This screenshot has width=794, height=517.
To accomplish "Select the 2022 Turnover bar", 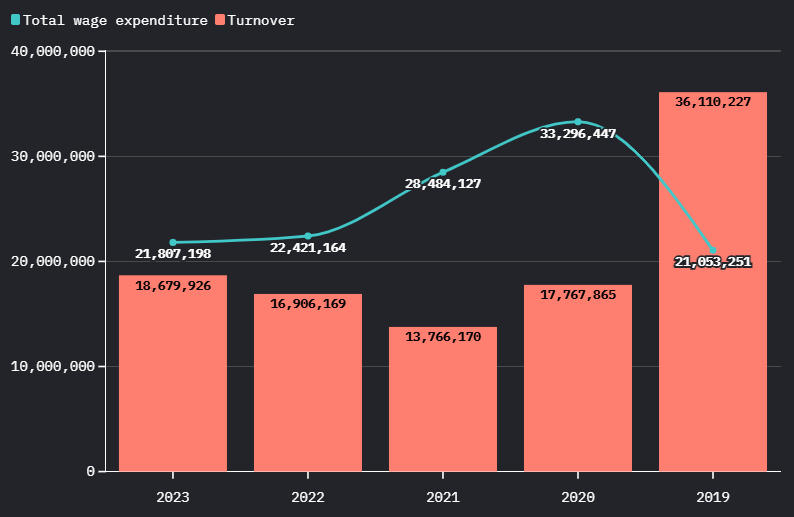I will pyautogui.click(x=308, y=390).
